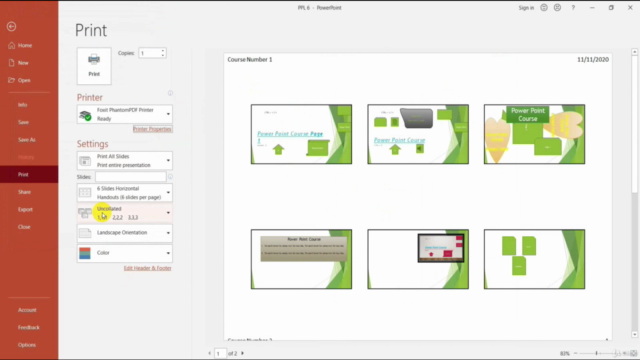This screenshot has width=640, height=360.
Task: Click the embedded screenshot slide thumbnail
Action: coord(418,259)
